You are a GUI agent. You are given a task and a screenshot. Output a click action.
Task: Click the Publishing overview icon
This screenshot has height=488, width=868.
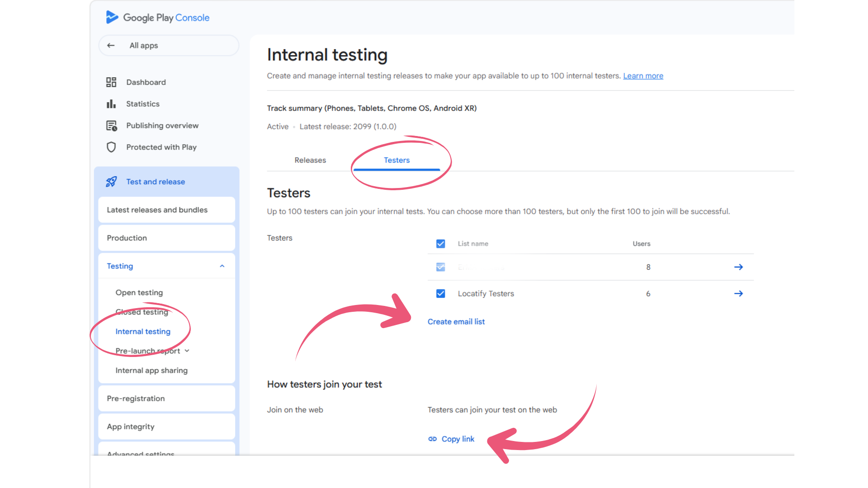tap(111, 126)
